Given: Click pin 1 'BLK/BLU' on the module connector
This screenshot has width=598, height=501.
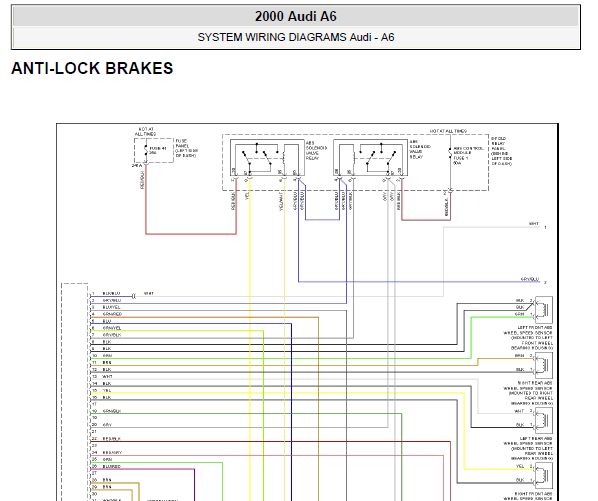Looking at the screenshot, I should [111, 294].
